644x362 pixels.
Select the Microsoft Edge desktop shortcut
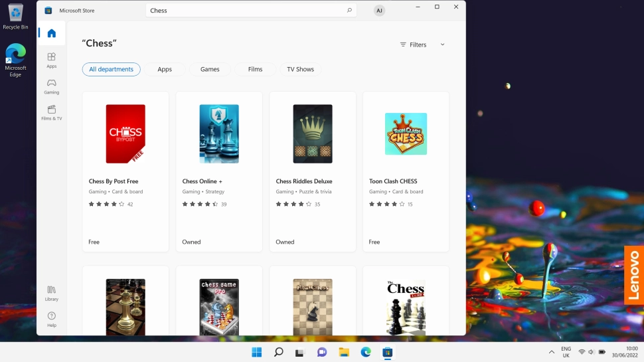[16, 60]
